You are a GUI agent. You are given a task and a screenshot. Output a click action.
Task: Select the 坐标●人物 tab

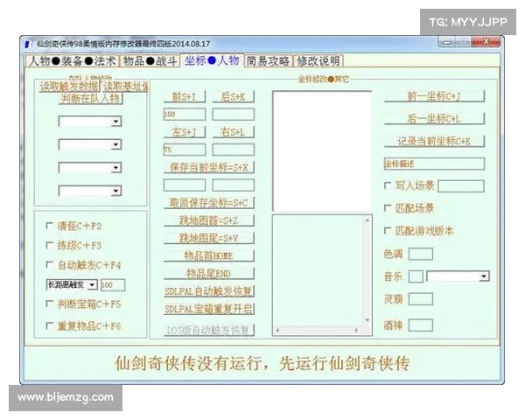212,60
